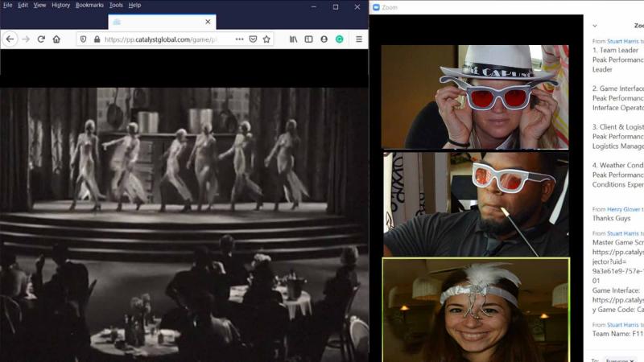Open the Bookmarks menu

coord(89,5)
